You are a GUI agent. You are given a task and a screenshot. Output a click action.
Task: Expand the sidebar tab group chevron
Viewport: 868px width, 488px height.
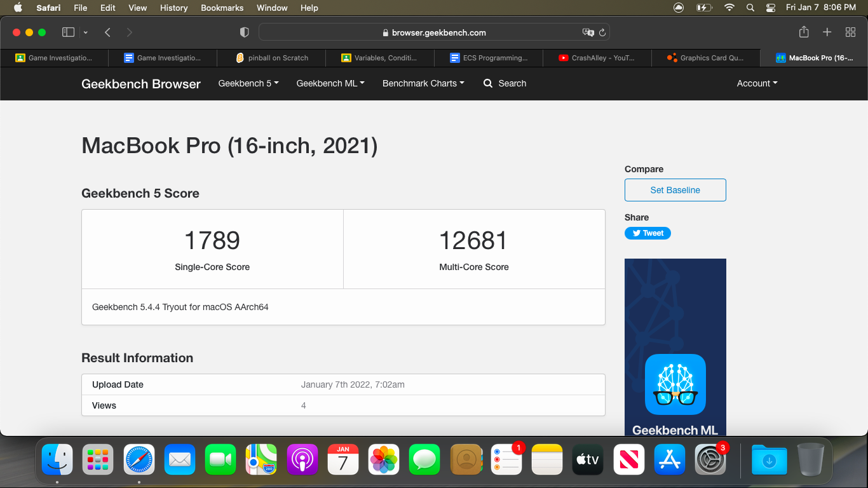85,32
